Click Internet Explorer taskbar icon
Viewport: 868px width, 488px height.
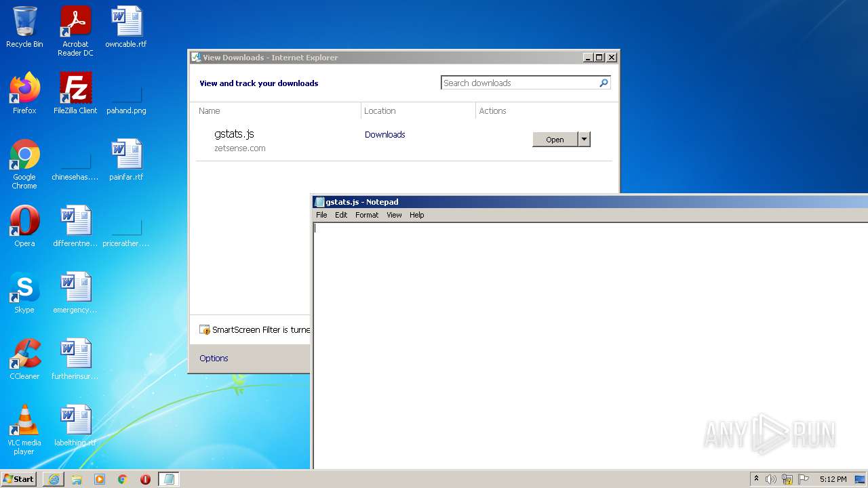pos(54,479)
